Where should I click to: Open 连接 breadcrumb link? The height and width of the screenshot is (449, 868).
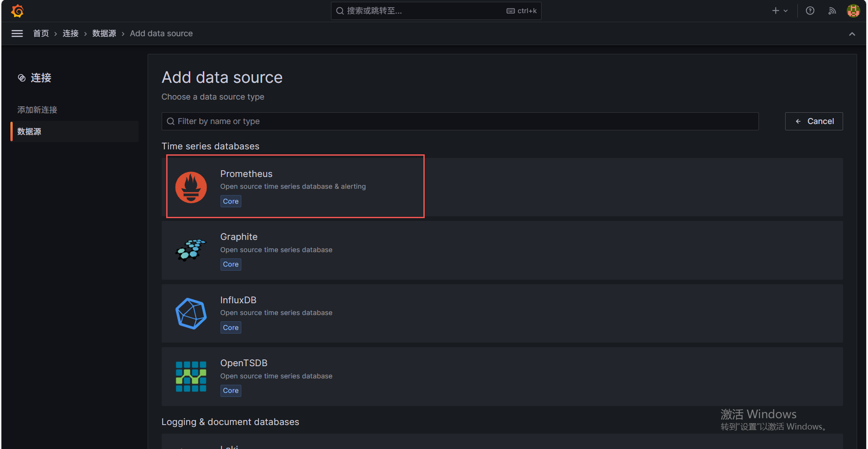click(x=70, y=33)
